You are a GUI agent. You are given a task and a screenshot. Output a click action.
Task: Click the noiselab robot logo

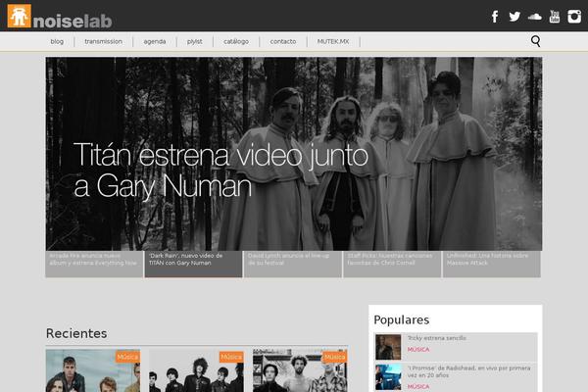pyautogui.click(x=20, y=16)
